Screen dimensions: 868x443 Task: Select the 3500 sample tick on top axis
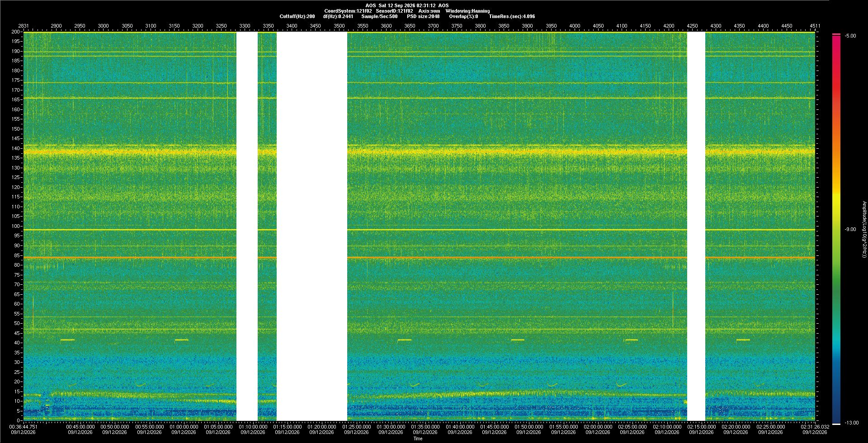tap(339, 26)
